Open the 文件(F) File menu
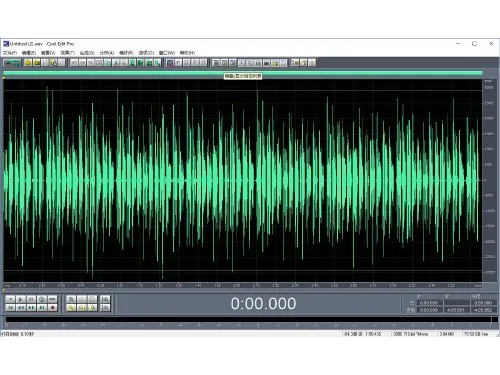The width and height of the screenshot is (500, 375). pos(10,53)
